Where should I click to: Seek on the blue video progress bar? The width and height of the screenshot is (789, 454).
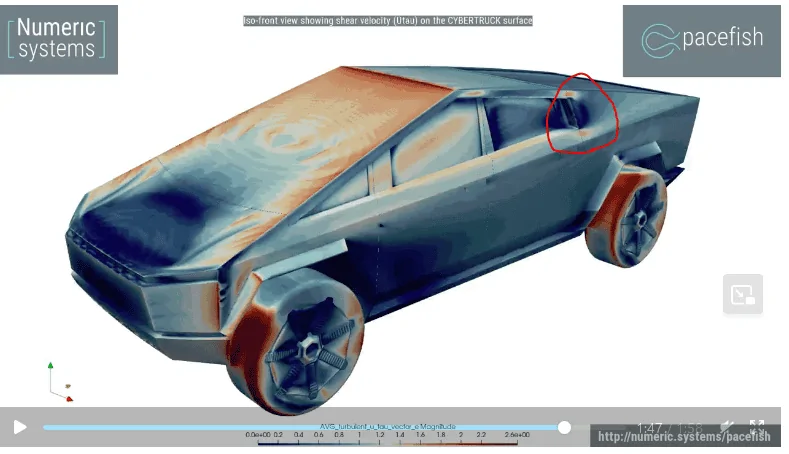pyautogui.click(x=303, y=427)
